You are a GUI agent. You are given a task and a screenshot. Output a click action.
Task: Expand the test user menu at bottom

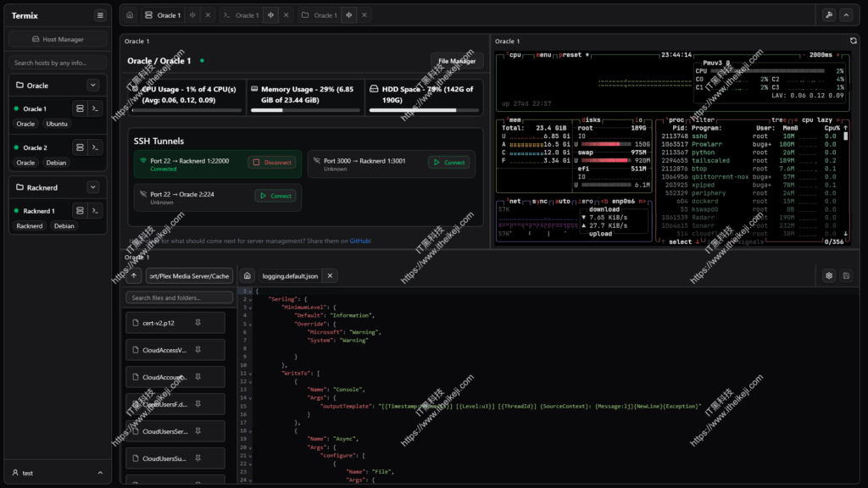[x=99, y=473]
